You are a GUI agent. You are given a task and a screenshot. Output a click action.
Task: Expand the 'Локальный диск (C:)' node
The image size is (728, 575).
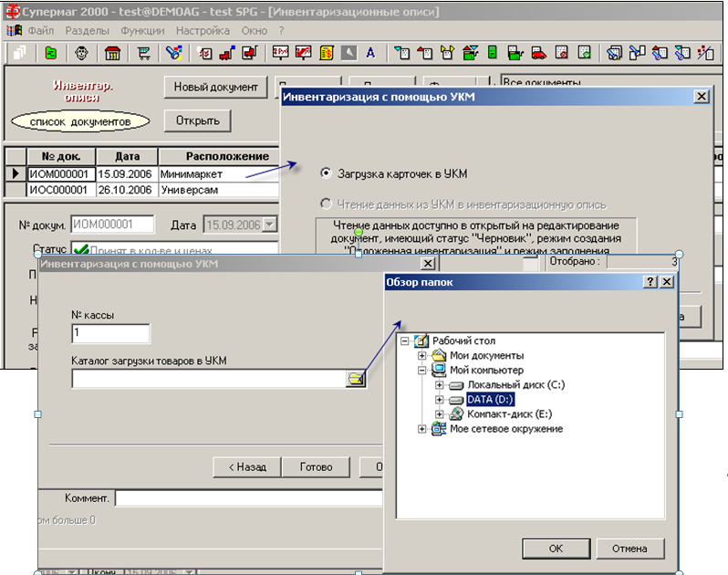(x=439, y=385)
